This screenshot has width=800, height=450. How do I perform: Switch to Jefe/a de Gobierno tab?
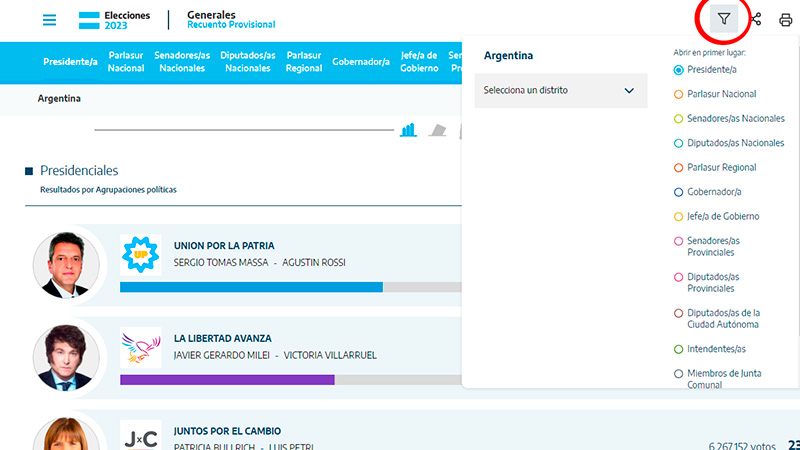click(419, 62)
